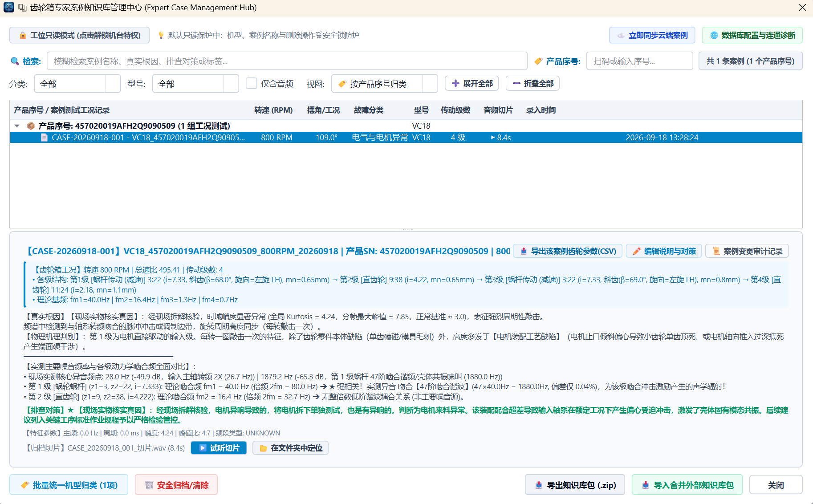
Task: Play the archived audio slice
Action: click(219, 448)
